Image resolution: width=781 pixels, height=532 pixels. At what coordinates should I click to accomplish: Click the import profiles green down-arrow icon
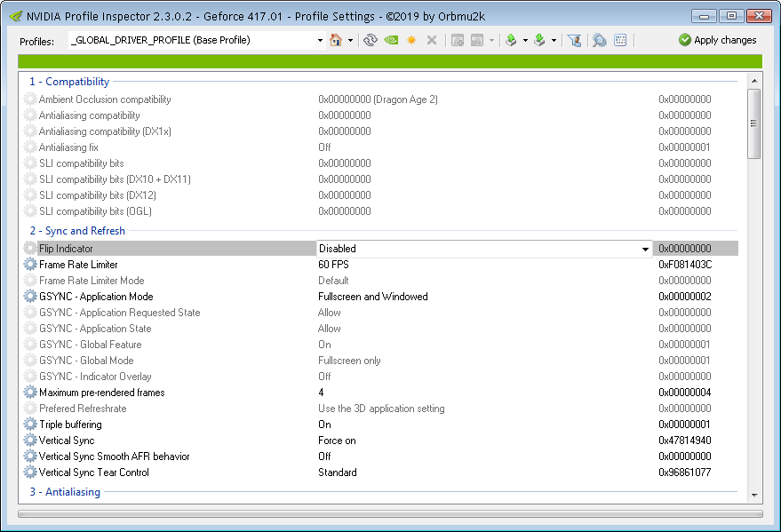(539, 40)
